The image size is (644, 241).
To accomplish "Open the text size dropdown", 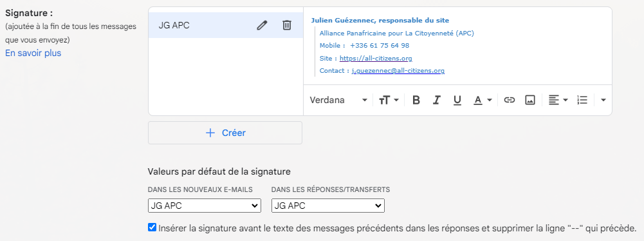I will tap(389, 100).
